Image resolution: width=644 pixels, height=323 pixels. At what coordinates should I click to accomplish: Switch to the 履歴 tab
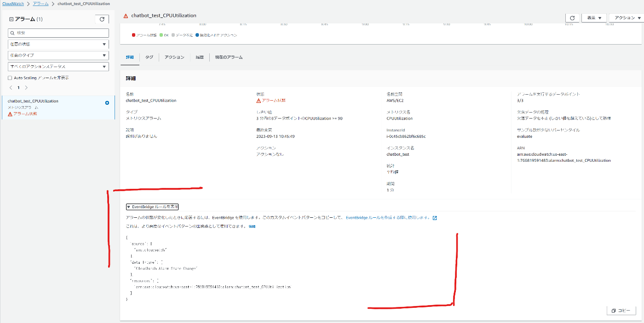[x=200, y=57]
